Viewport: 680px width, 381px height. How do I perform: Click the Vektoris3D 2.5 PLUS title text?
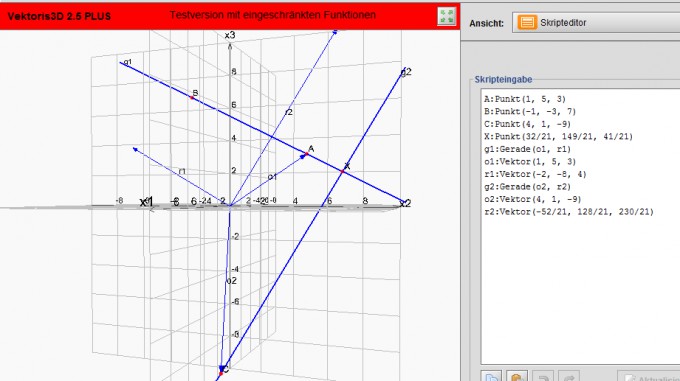click(x=59, y=16)
